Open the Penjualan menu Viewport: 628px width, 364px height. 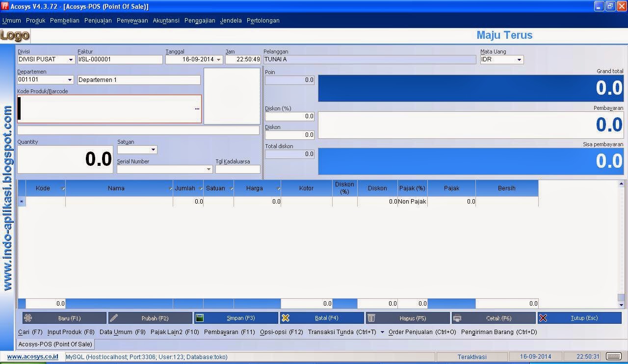point(98,21)
